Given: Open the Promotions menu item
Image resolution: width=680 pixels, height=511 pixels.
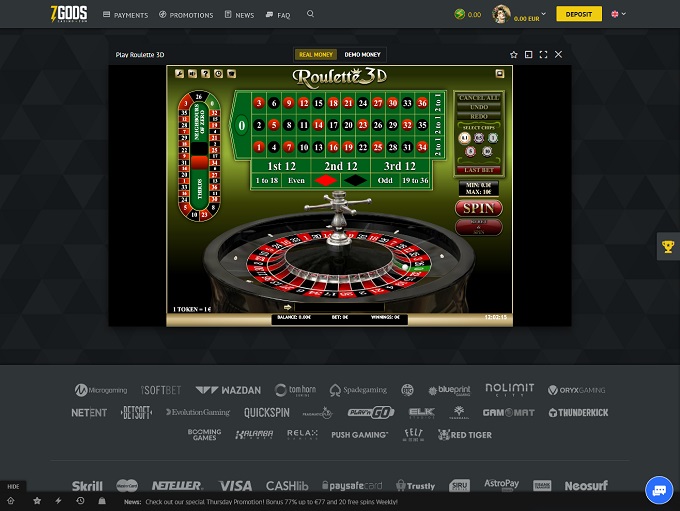Looking at the screenshot, I should pyautogui.click(x=186, y=15).
